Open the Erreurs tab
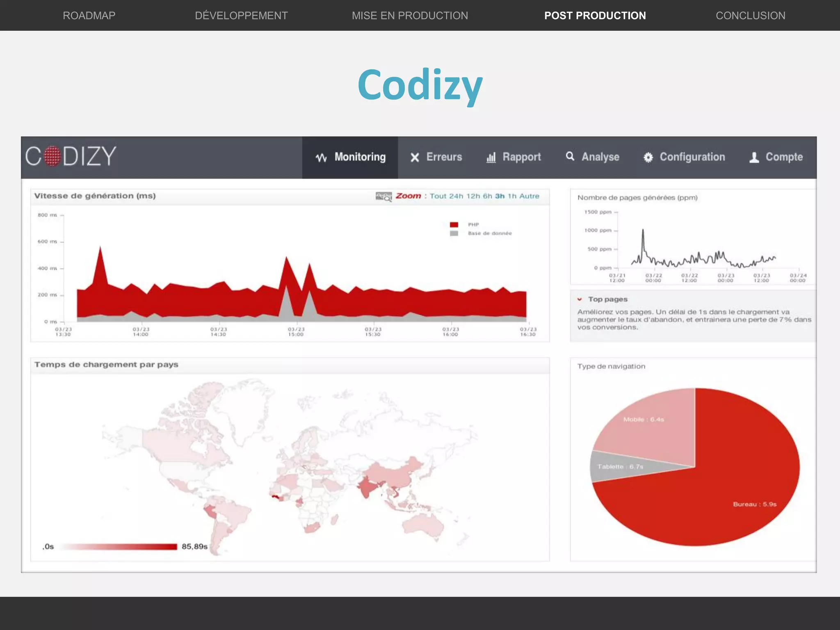 click(x=436, y=157)
